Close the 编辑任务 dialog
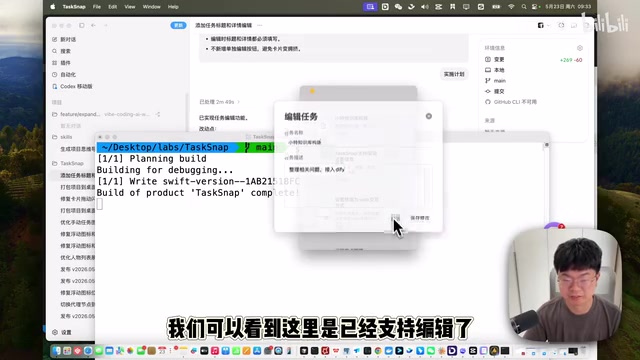This screenshot has height=360, width=640. click(429, 116)
